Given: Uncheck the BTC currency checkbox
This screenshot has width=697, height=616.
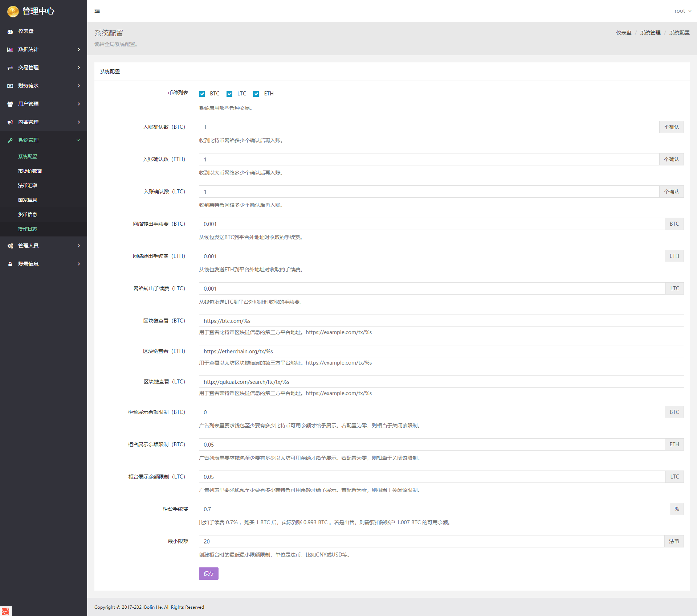Looking at the screenshot, I should (x=202, y=94).
